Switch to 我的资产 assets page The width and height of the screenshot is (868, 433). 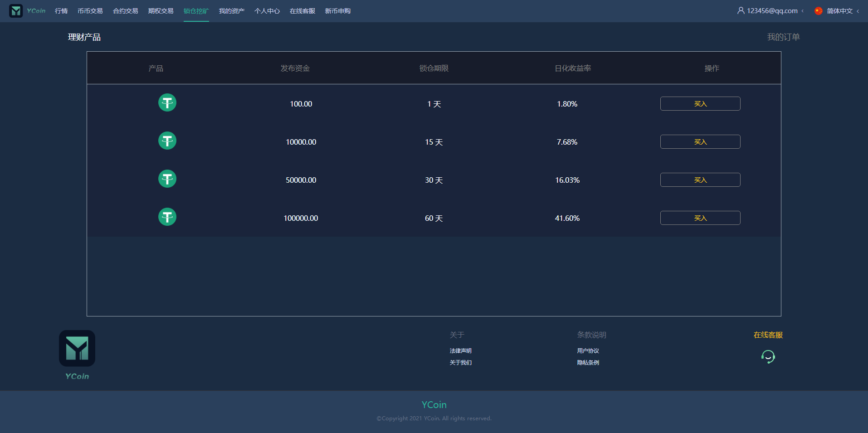231,11
